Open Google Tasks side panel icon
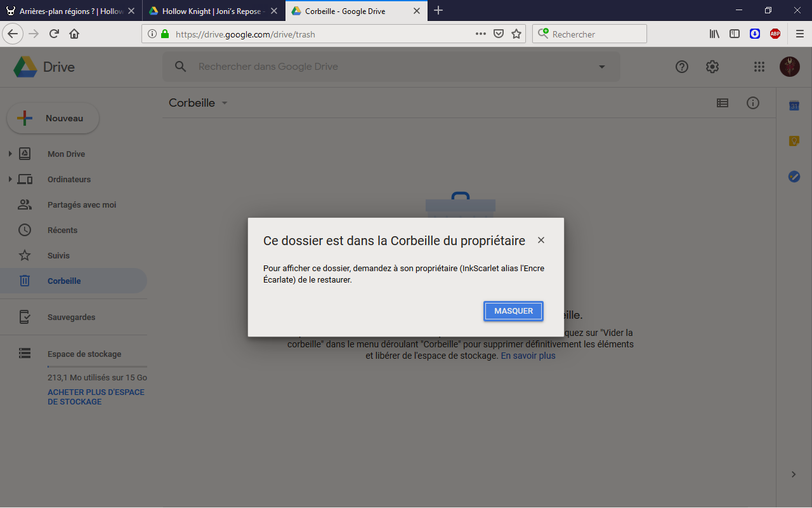This screenshot has height=508, width=812. [794, 177]
